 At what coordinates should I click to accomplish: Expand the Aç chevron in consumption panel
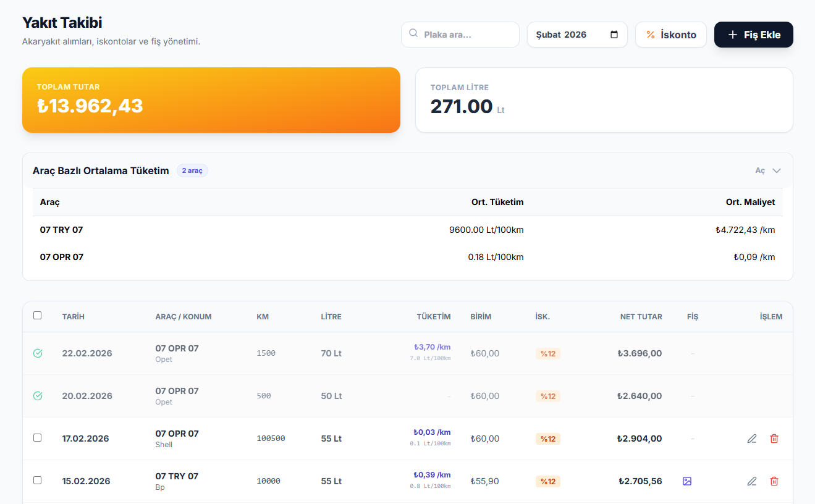(x=776, y=171)
